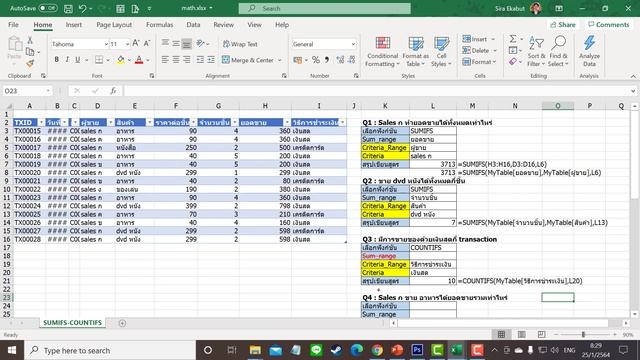The height and width of the screenshot is (360, 640).
Task: Switch to the Formulas tab
Action: pyautogui.click(x=160, y=24)
